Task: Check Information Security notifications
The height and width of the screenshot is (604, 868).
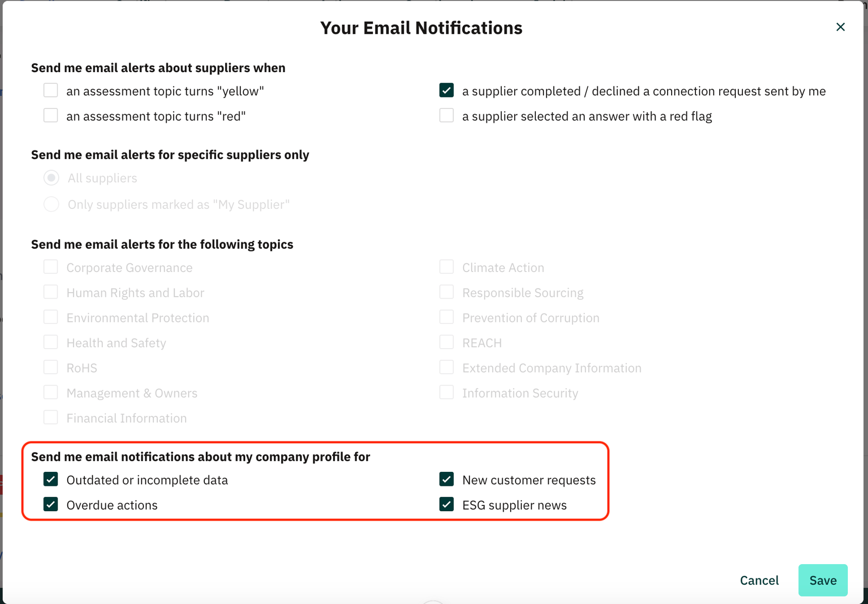Action: [x=446, y=392]
